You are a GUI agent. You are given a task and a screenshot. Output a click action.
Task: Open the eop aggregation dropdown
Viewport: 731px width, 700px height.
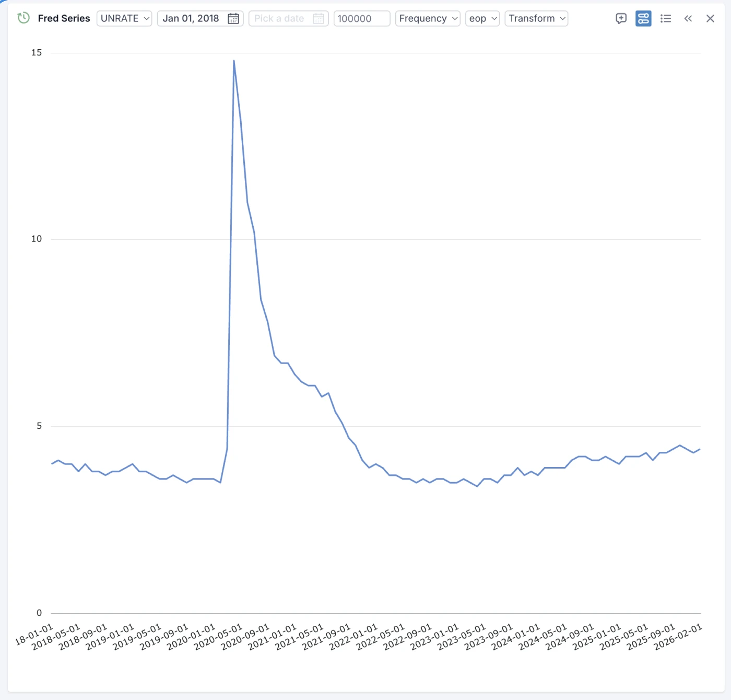pyautogui.click(x=482, y=19)
